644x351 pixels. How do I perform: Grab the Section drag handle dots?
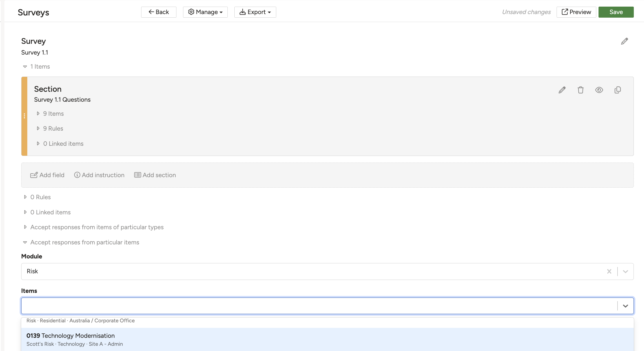coord(25,116)
